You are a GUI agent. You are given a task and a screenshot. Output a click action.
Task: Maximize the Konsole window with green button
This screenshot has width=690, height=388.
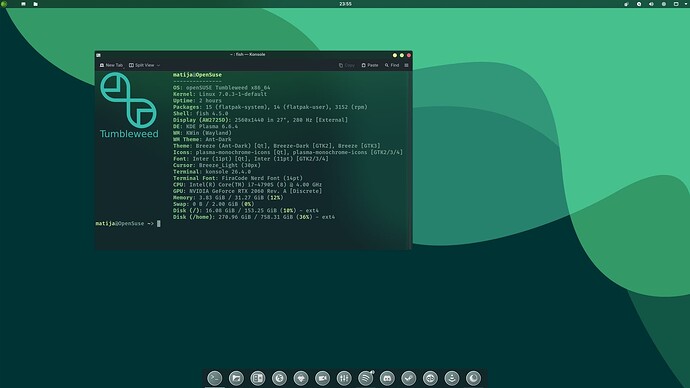(402, 55)
